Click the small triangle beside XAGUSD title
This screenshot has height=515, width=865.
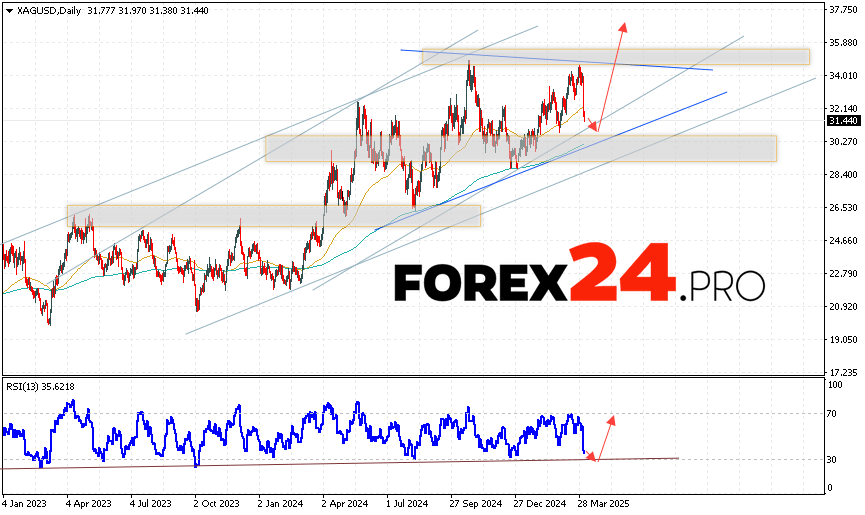pos(7,10)
